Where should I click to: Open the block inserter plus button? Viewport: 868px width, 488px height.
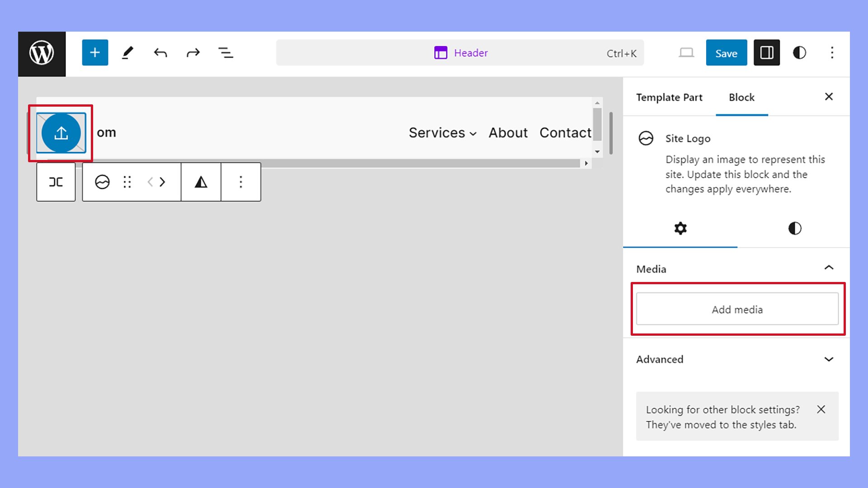(95, 53)
